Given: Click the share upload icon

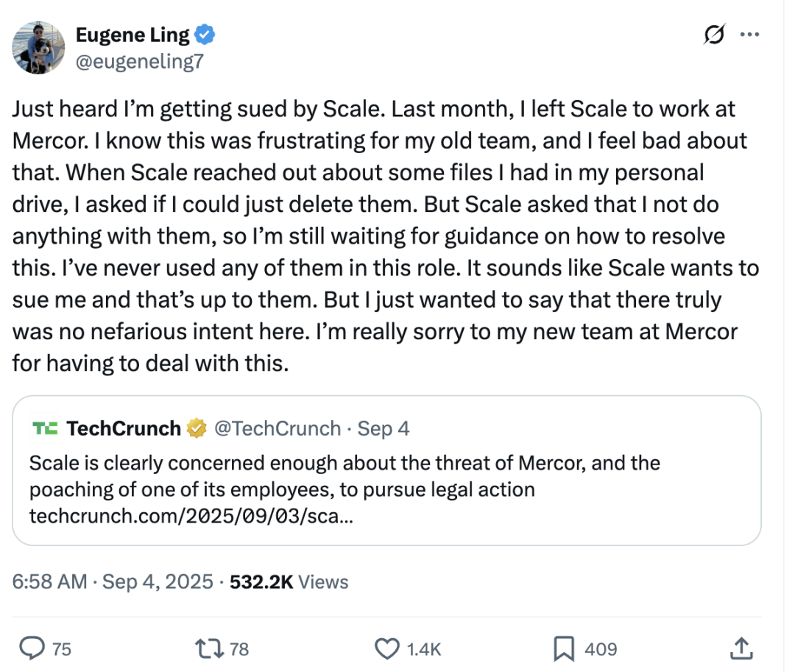Looking at the screenshot, I should coord(741,648).
